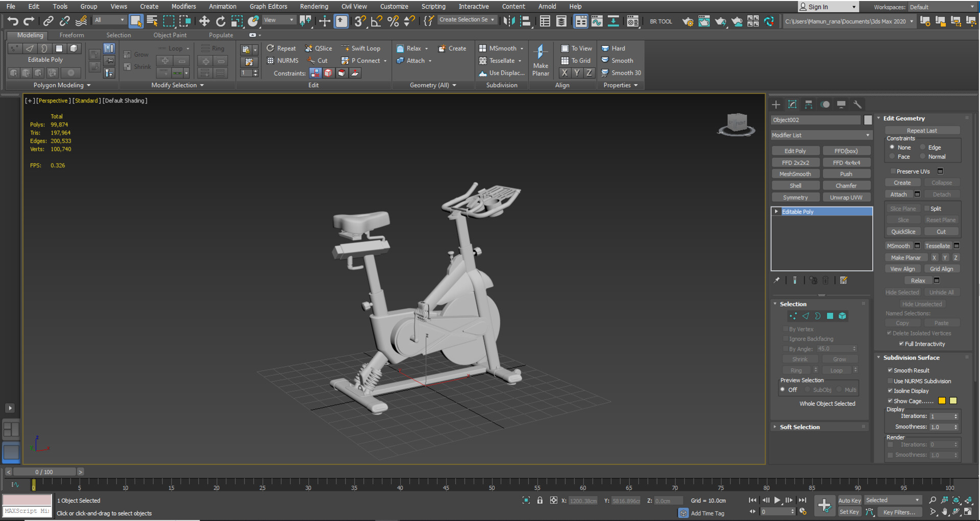Screen dimensions: 980x521
Task: Open the Default Shading viewport menu
Action: coord(125,101)
